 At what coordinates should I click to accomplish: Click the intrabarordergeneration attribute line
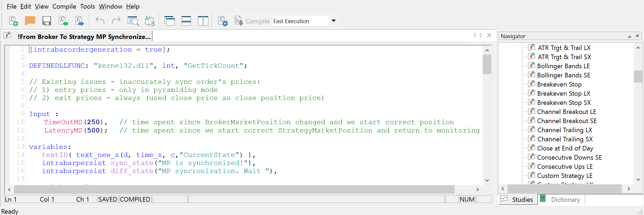pos(99,49)
